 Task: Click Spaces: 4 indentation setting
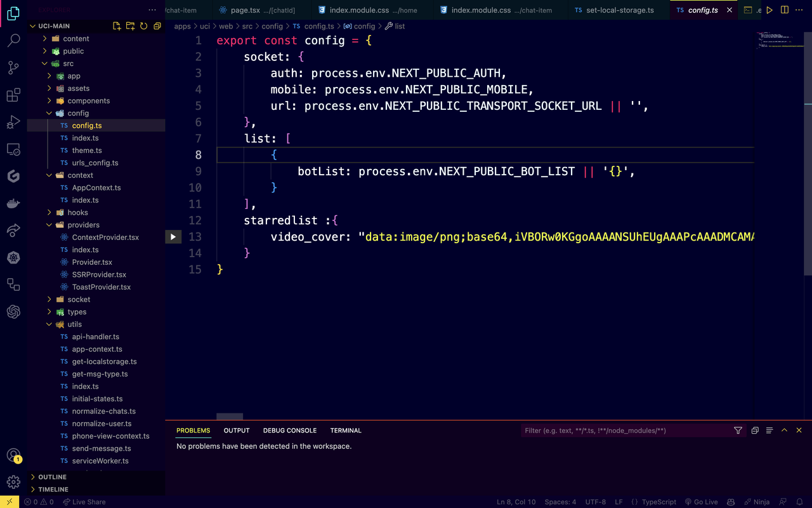point(560,502)
